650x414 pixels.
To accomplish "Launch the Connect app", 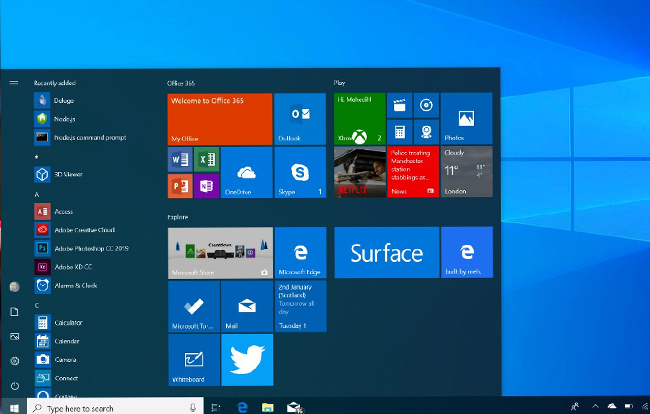I will (x=56, y=378).
